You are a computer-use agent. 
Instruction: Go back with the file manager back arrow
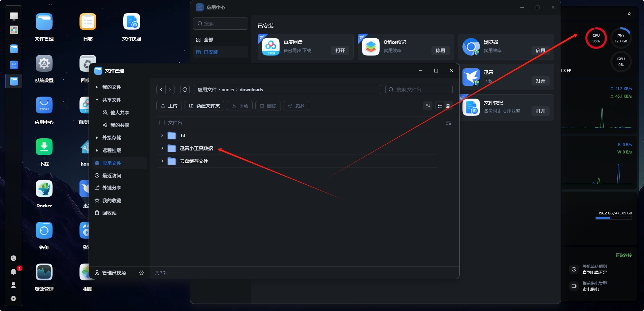click(161, 90)
